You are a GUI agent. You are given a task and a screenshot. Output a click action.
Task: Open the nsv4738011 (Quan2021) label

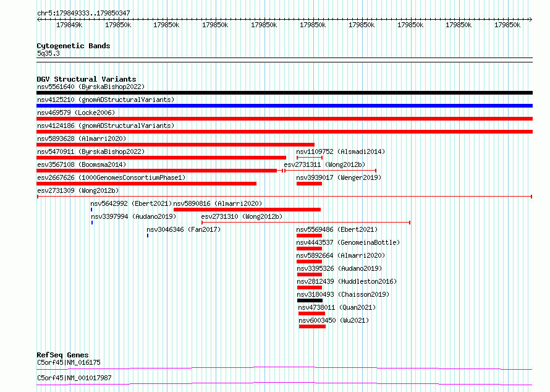(337, 307)
